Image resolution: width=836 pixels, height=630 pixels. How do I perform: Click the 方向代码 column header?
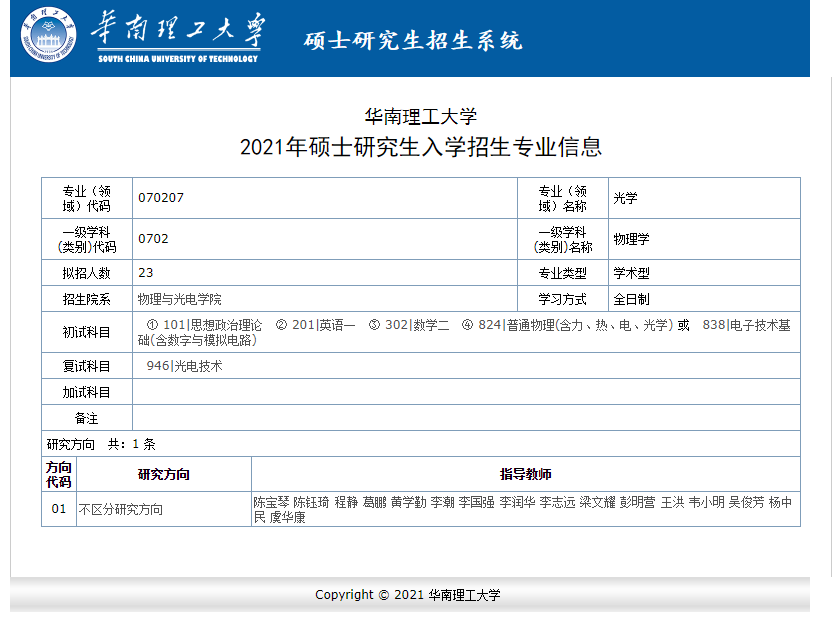click(x=59, y=474)
